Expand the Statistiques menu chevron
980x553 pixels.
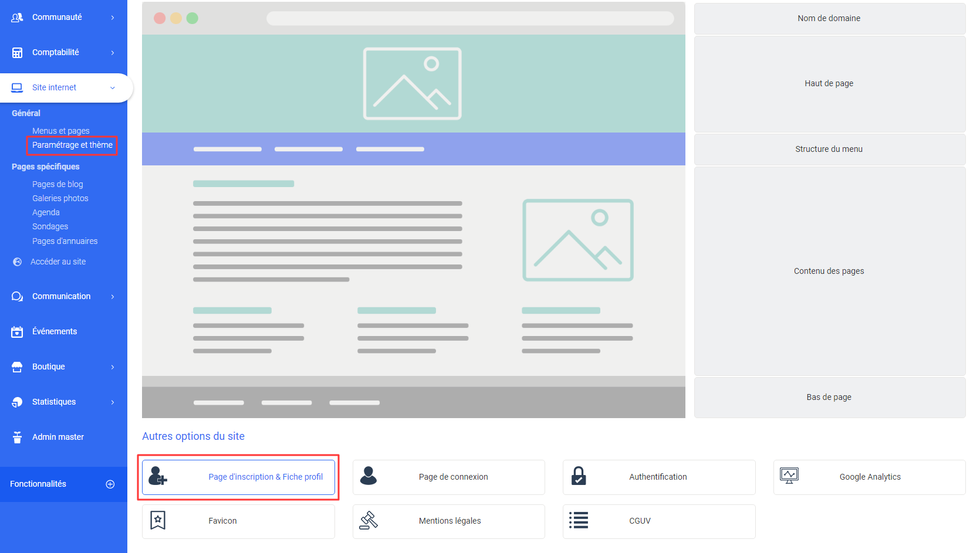coord(113,402)
